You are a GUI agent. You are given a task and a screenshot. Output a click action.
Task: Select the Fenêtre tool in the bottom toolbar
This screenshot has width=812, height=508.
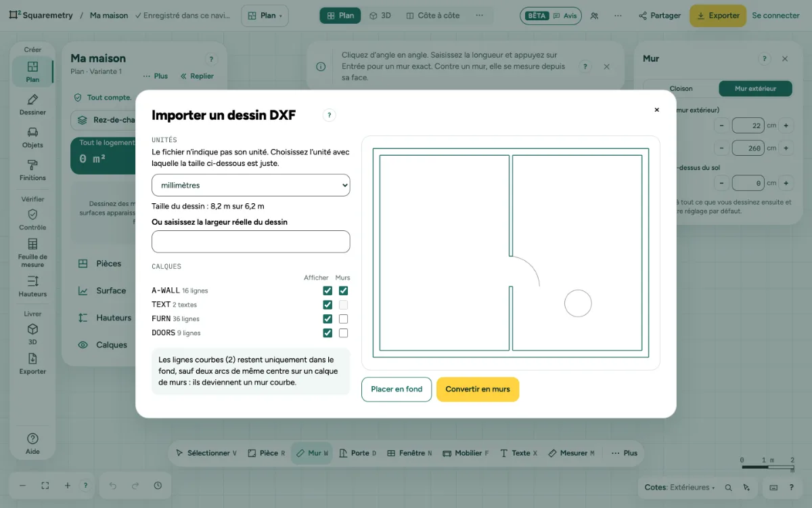[409, 453]
